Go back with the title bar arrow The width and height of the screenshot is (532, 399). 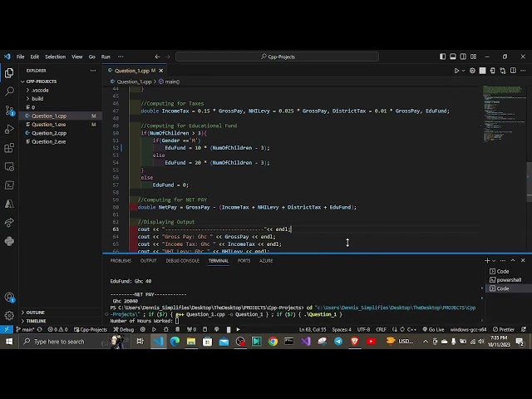tap(157, 57)
